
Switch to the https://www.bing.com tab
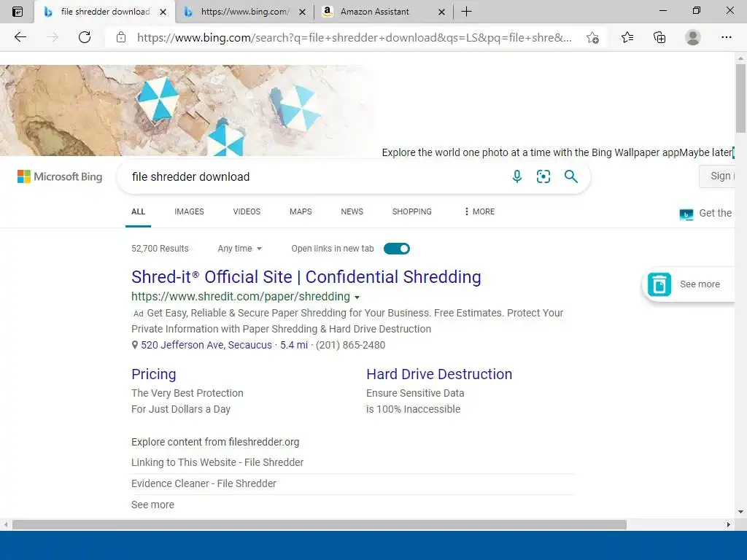[x=244, y=12]
